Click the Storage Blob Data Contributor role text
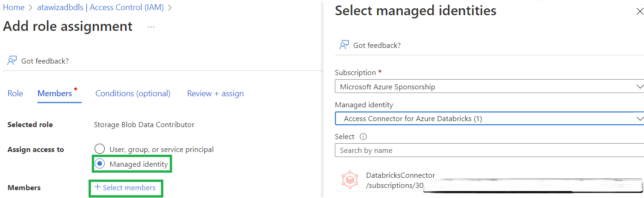 coord(144,124)
